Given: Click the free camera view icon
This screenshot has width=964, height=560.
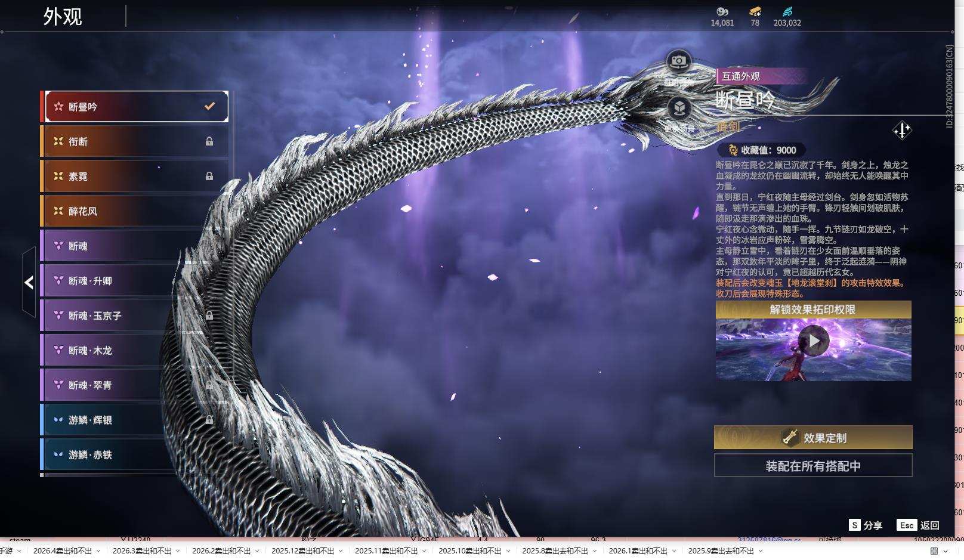Looking at the screenshot, I should point(678,61).
